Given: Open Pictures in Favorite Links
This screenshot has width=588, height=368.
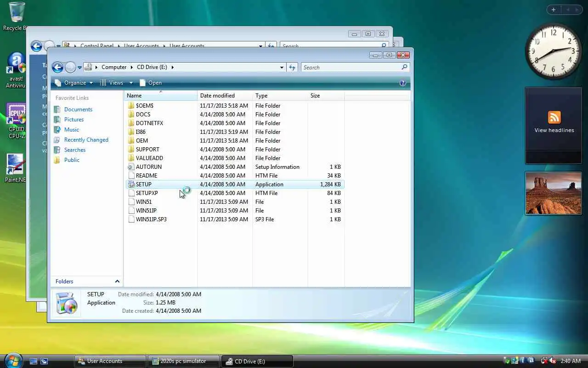Looking at the screenshot, I should click(74, 120).
